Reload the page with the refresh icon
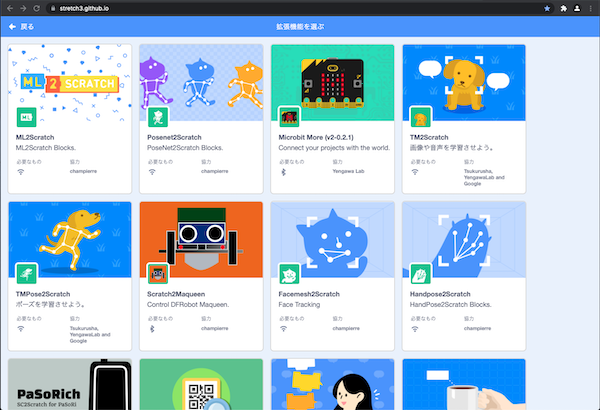 tap(36, 8)
